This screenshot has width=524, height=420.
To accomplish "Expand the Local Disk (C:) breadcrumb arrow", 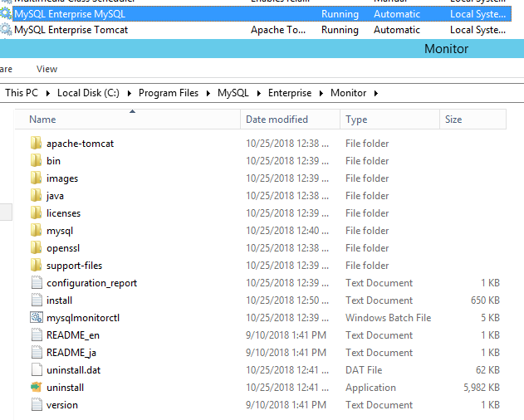I will pos(130,93).
